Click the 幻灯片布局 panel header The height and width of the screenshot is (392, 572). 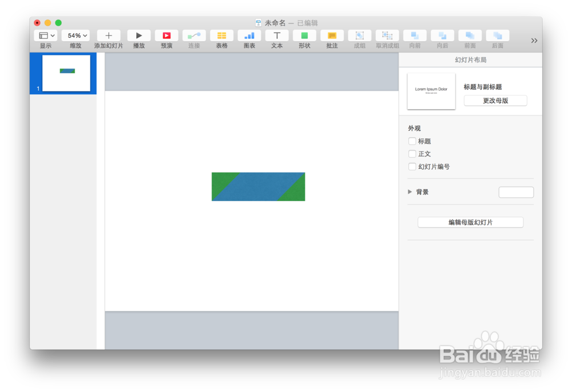pyautogui.click(x=470, y=60)
